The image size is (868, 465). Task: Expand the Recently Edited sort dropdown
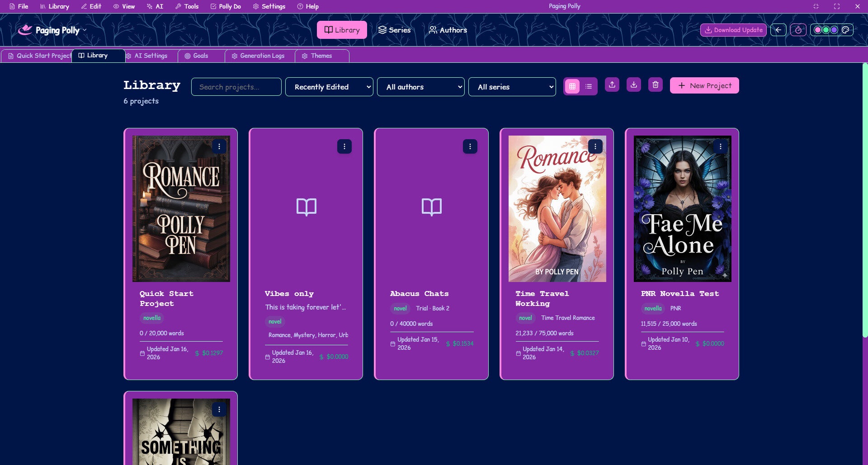pos(329,87)
